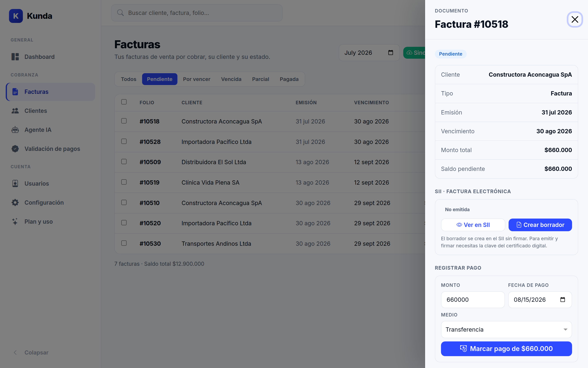Go to Usuarios in the sidebar
The image size is (588, 368).
(51, 184)
